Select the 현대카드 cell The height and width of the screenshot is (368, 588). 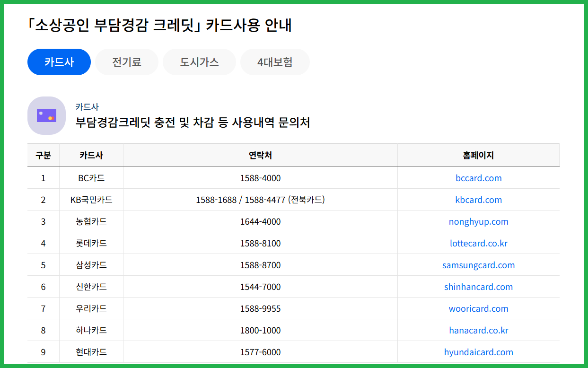(x=91, y=352)
